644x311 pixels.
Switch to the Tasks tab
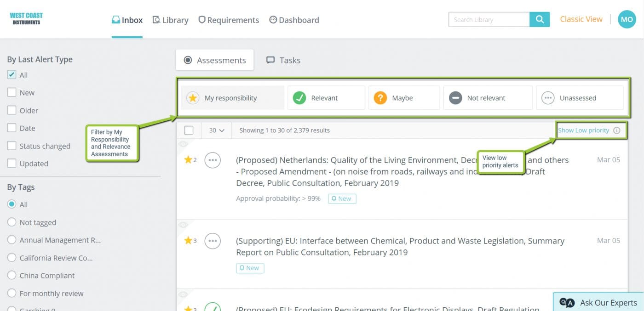pos(283,60)
